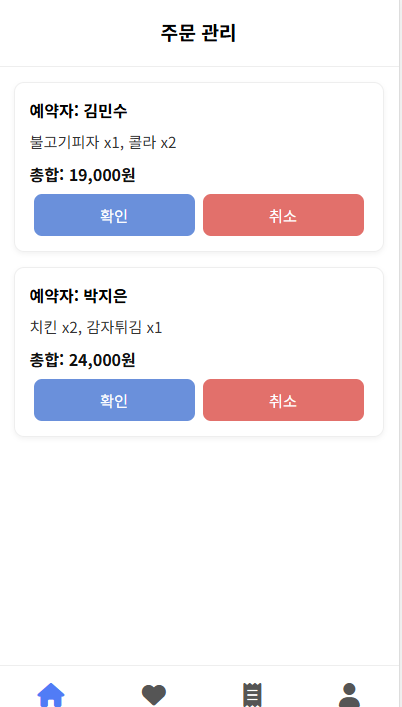Cancel 박지은's order with 취소

283,400
